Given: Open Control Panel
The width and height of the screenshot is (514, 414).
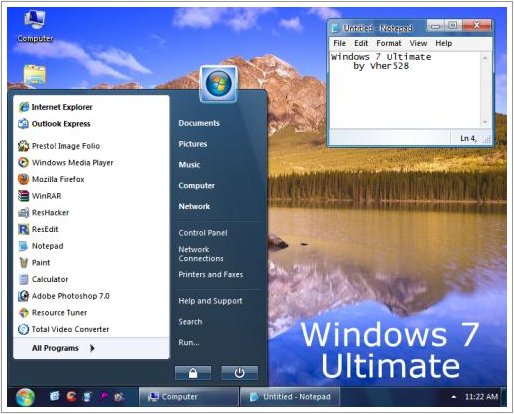Looking at the screenshot, I should (203, 233).
